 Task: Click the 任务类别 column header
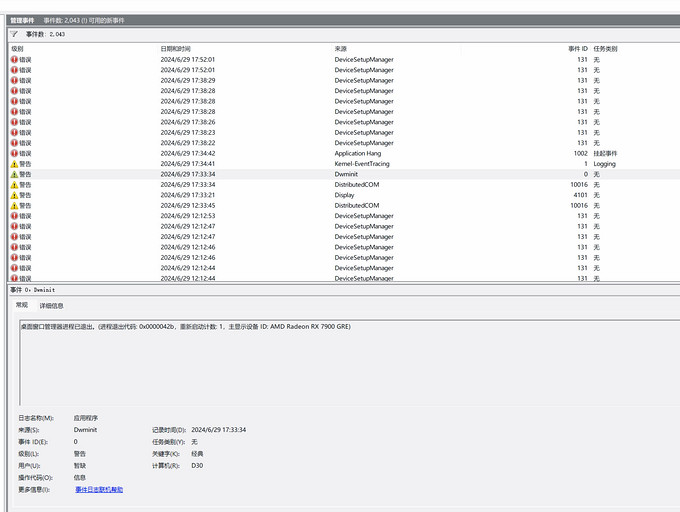605,48
